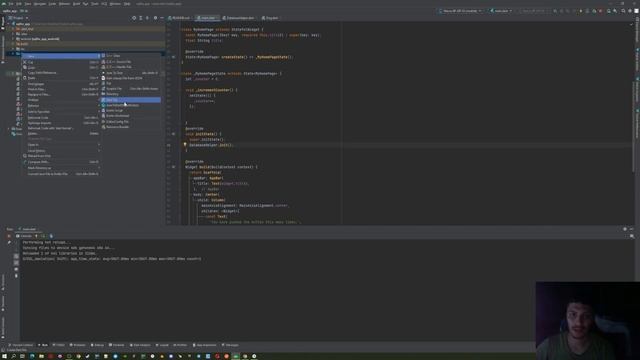Viewport: 640px width, 360px height.
Task: Select Cut from context menu
Action: point(61,62)
